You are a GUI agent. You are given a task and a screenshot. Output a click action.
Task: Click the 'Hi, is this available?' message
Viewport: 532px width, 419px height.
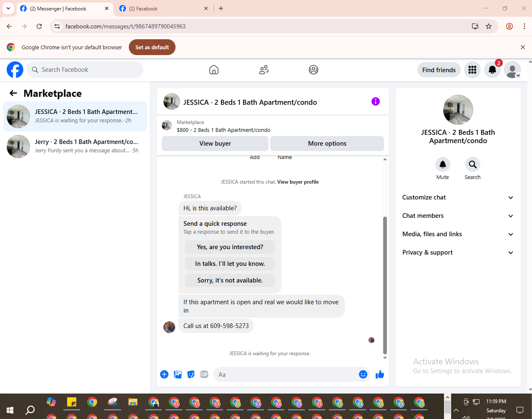pos(210,208)
